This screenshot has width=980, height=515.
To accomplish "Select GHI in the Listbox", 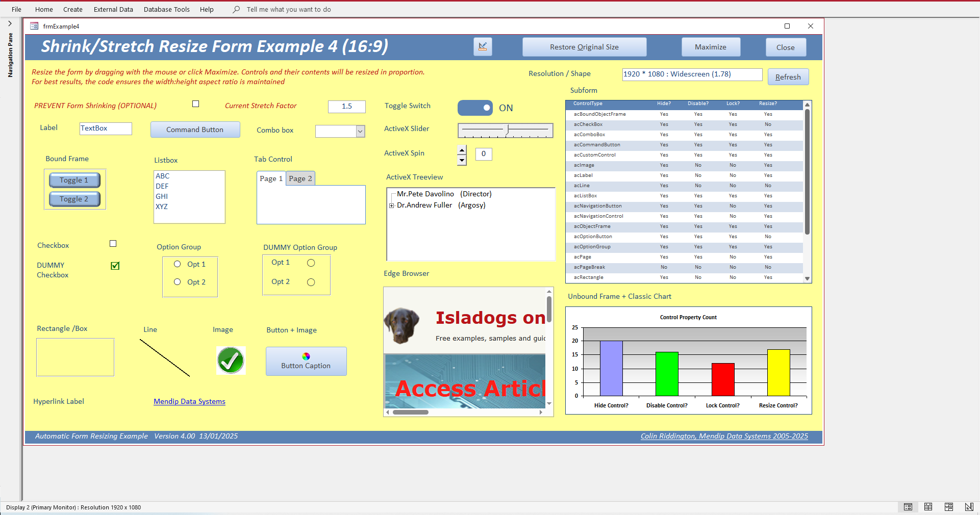I will click(189, 196).
